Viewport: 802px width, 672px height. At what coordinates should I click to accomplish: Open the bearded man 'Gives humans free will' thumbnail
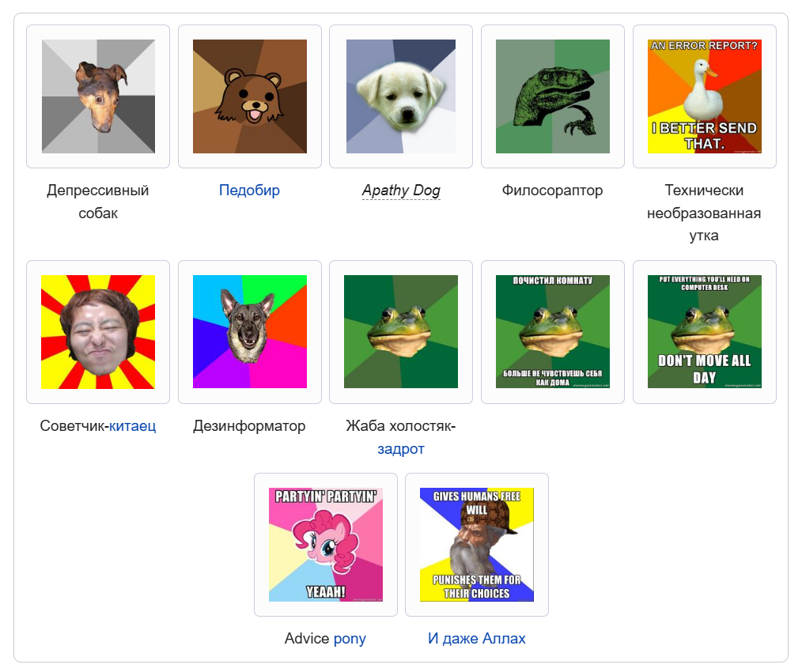click(477, 545)
